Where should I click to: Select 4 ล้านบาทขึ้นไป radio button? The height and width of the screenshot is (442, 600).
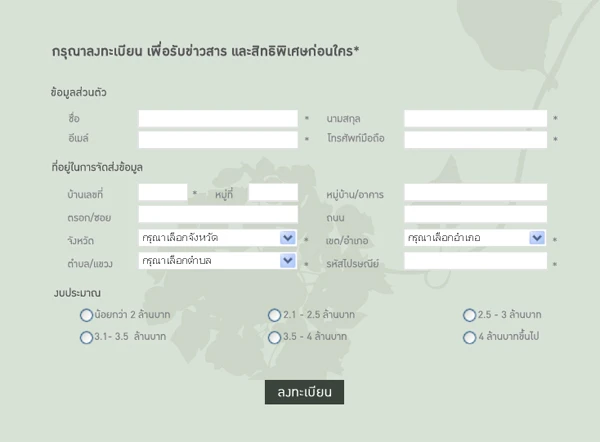pyautogui.click(x=469, y=338)
